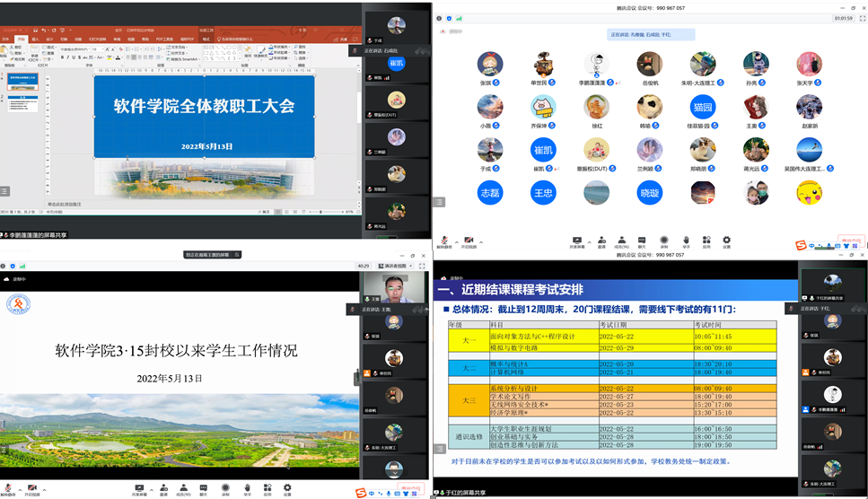Toggle 解除静音 microphone in the 学生工作情况 window
868x499 pixels.
(8, 489)
